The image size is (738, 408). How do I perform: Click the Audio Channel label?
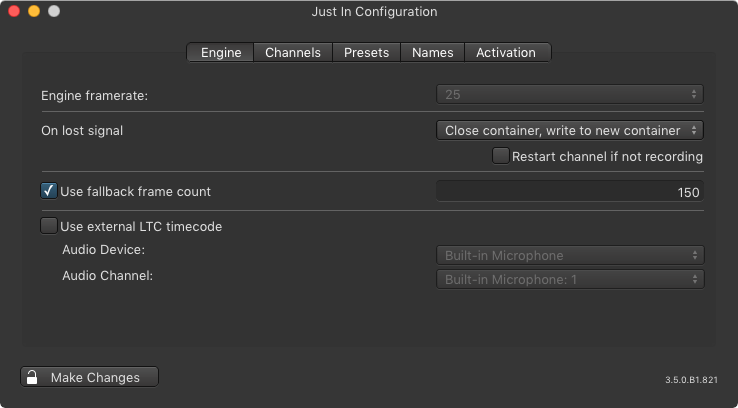[x=107, y=275]
